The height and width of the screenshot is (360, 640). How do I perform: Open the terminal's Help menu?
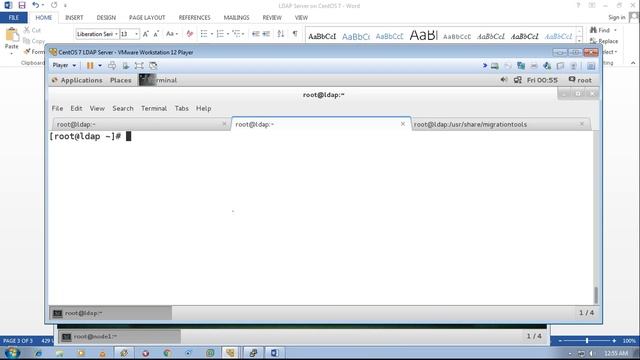(203, 108)
